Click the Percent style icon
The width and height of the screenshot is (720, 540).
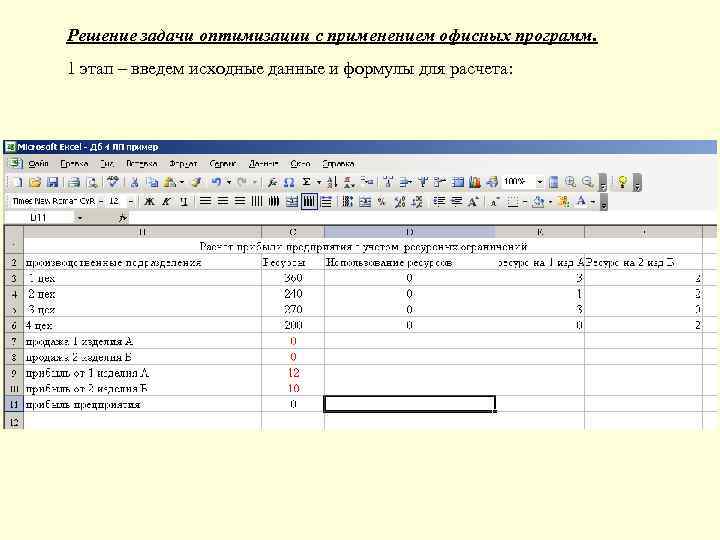click(x=381, y=201)
